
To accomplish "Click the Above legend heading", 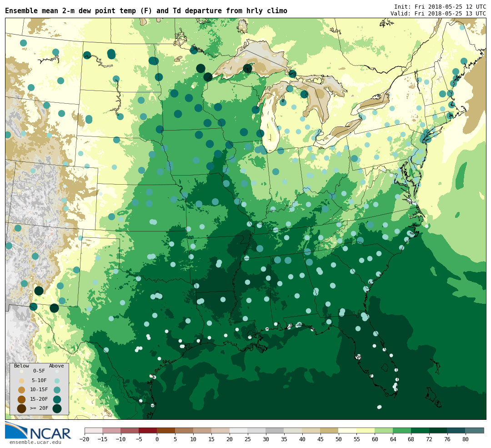I will point(56,366).
